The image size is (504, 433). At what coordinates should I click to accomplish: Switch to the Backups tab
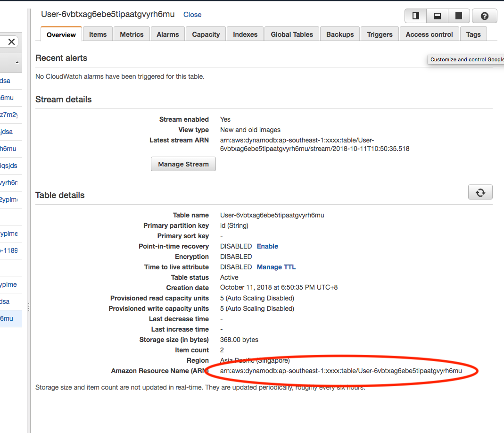click(340, 34)
